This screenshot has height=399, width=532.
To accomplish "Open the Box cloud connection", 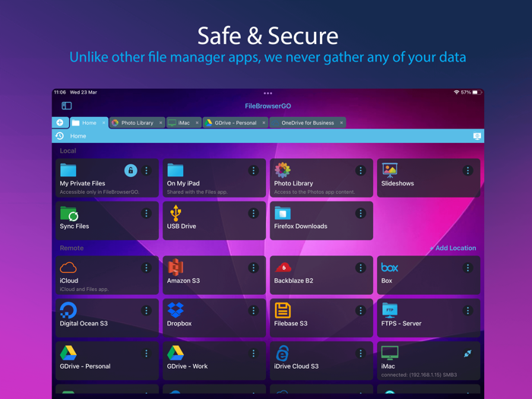I will [x=429, y=275].
